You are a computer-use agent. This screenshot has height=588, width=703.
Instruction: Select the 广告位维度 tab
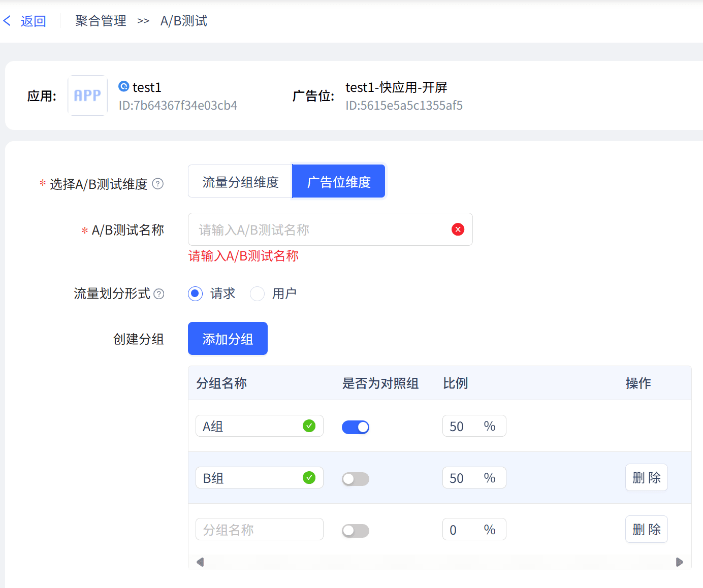point(339,181)
